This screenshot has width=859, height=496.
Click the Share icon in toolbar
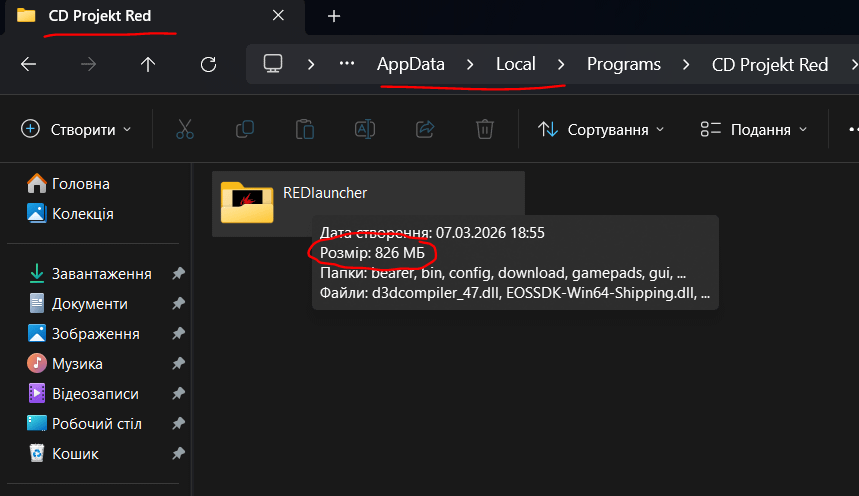(x=425, y=129)
